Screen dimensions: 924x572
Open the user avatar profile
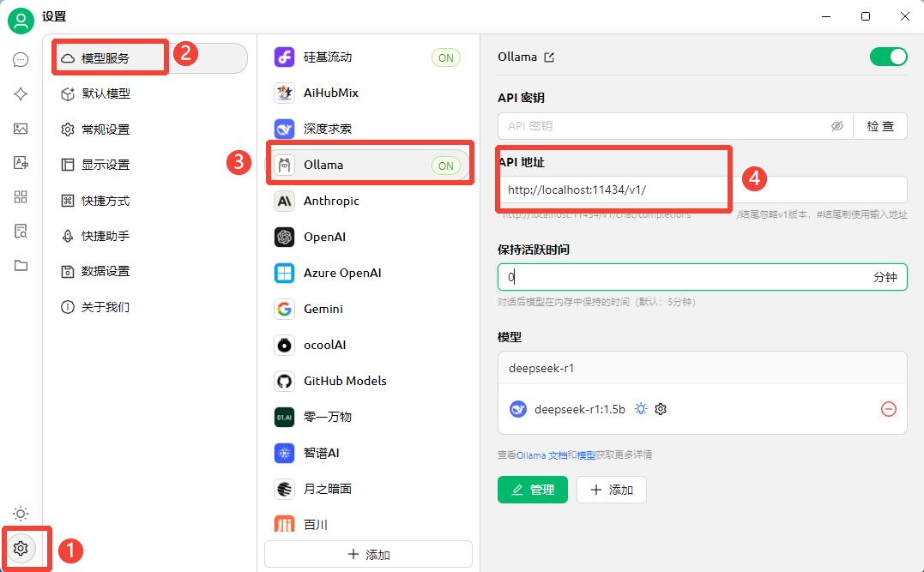pyautogui.click(x=21, y=21)
